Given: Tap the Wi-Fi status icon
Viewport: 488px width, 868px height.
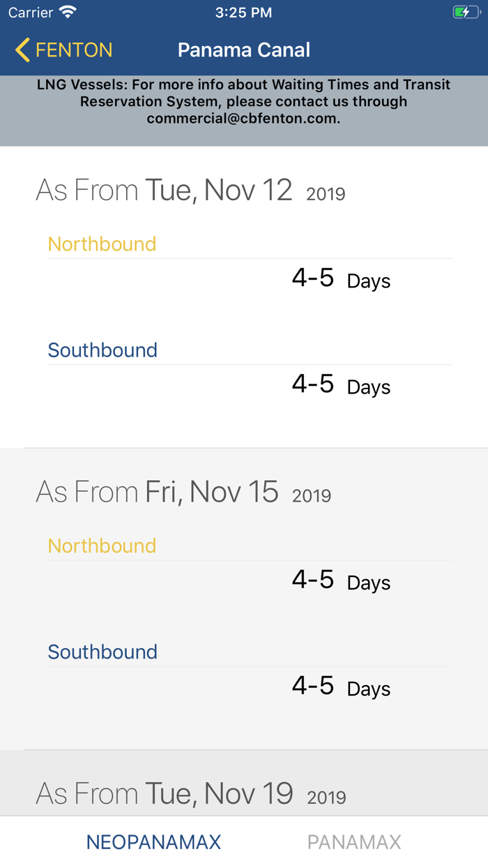Looking at the screenshot, I should point(68,13).
